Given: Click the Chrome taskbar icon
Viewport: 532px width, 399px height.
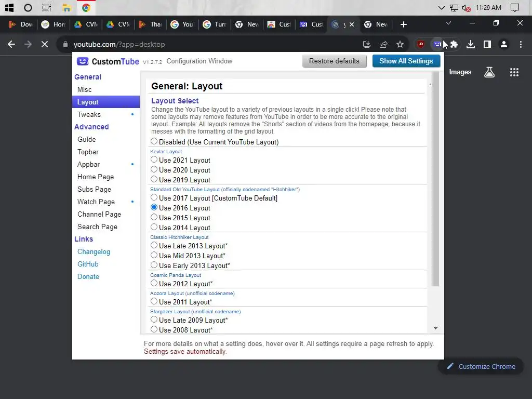Looking at the screenshot, I should point(86,7).
